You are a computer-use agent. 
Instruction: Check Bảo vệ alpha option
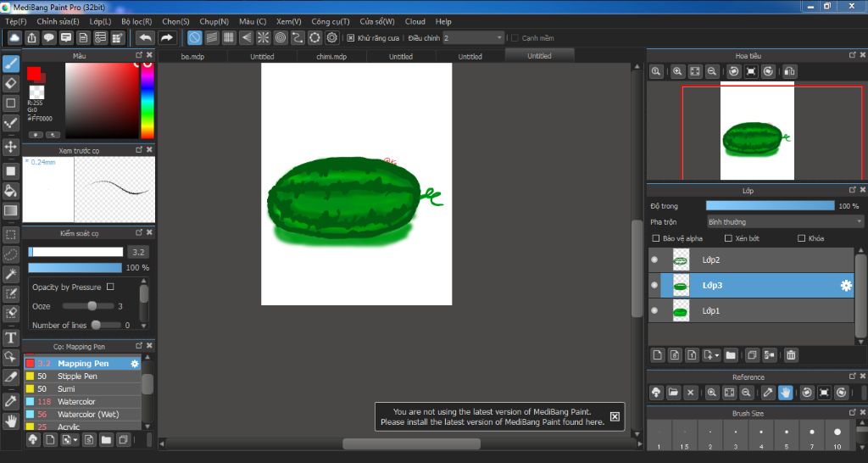(656, 238)
